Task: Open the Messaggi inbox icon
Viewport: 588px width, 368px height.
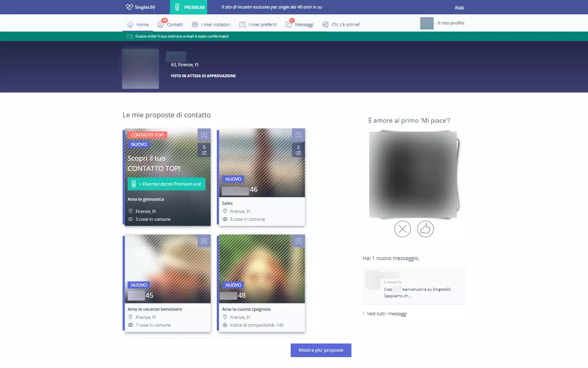Action: pos(289,25)
